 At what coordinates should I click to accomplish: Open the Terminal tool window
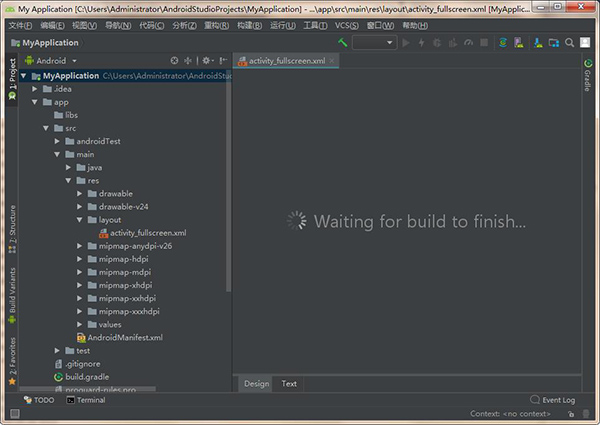(x=86, y=400)
